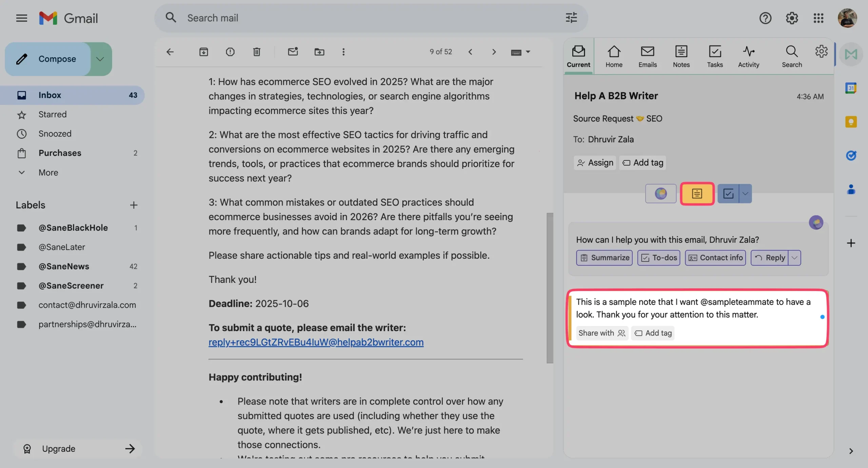Click the email pane vertical scrollbar
This screenshot has height=468, width=868.
(x=550, y=288)
